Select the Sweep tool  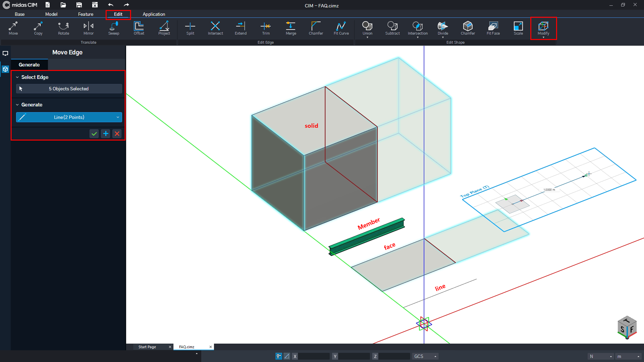(x=114, y=28)
